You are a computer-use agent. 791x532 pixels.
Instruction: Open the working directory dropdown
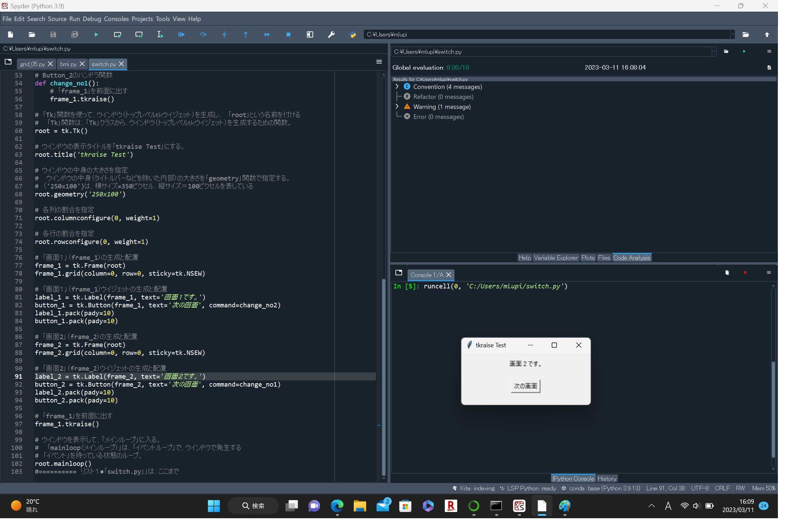(732, 34)
